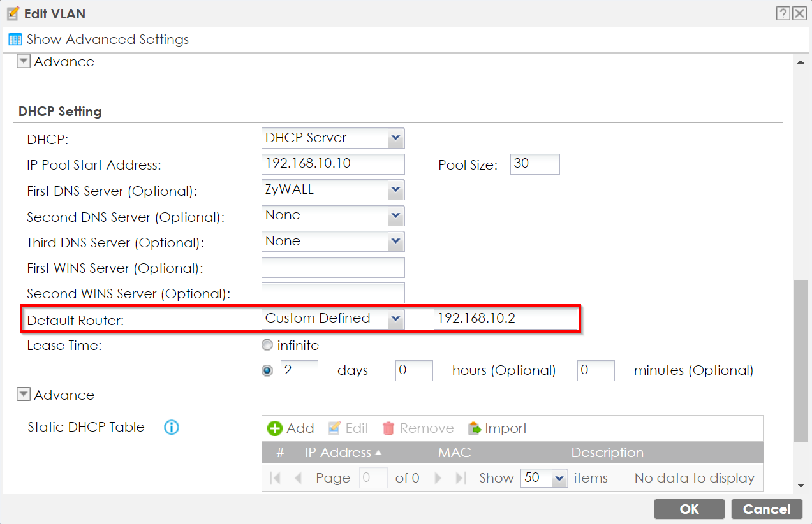Open the DHCP mode dropdown

(x=395, y=138)
